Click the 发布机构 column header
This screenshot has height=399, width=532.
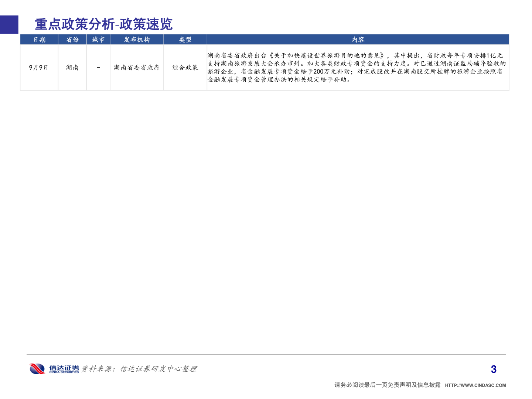click(x=137, y=40)
